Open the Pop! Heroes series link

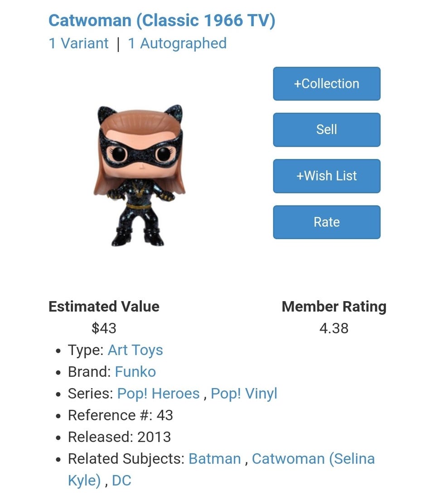click(x=158, y=394)
